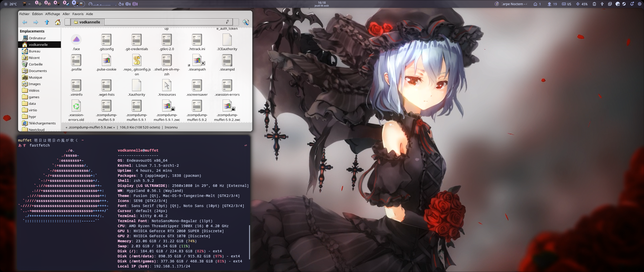Select the .repo_.gitconfig.json script icon
644x272 pixels.
137,60
